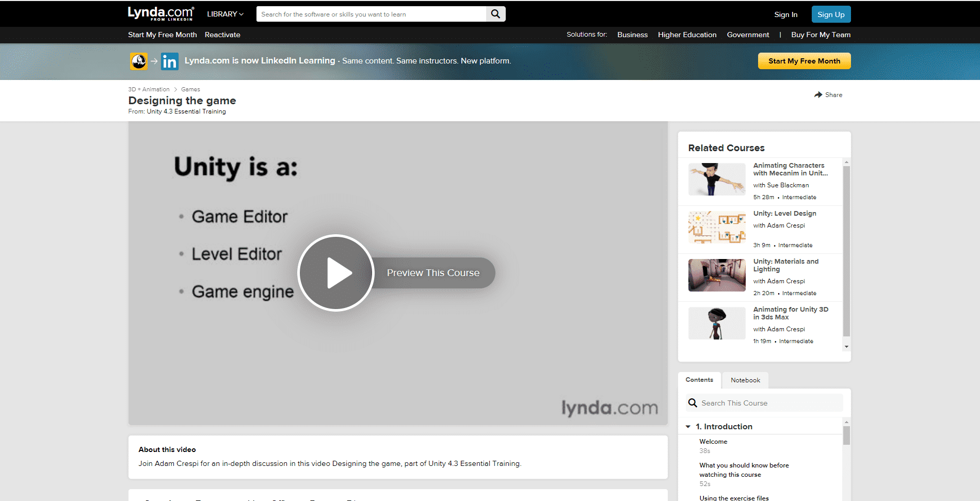Click Unity: Level Design course title
The width and height of the screenshot is (980, 501).
coord(784,214)
